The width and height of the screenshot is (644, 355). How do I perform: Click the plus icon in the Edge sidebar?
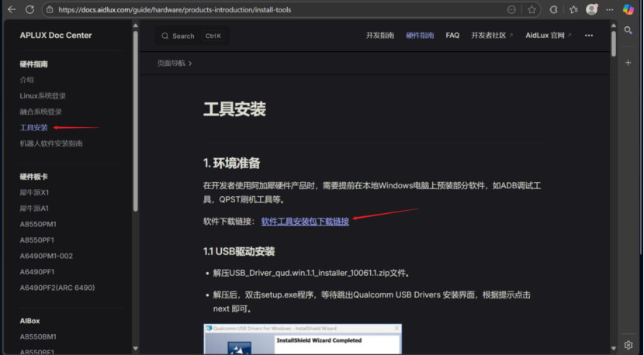(628, 62)
